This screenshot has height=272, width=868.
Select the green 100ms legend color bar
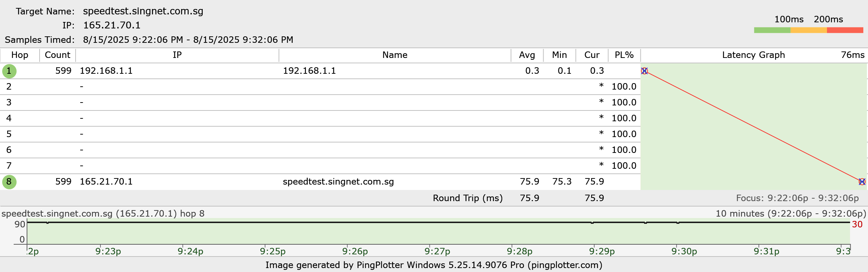[x=772, y=30]
